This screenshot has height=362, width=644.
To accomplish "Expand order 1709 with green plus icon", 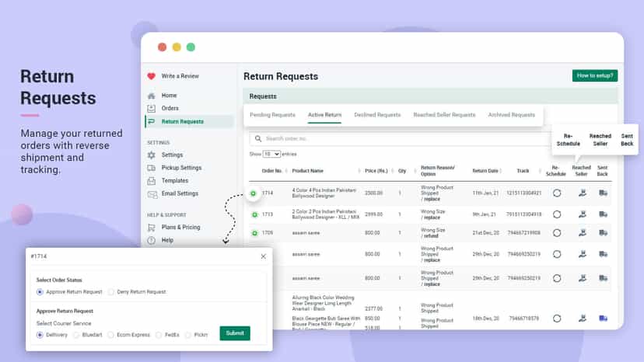I will point(254,233).
